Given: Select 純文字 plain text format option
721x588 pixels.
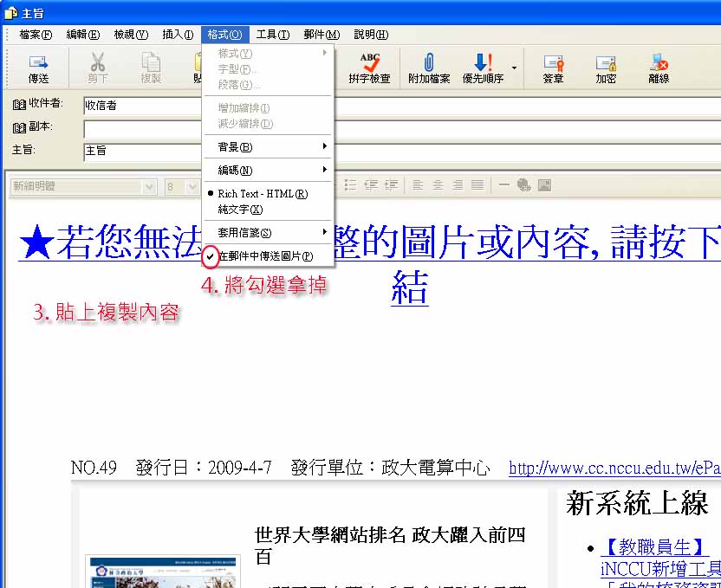Looking at the screenshot, I should (268, 210).
